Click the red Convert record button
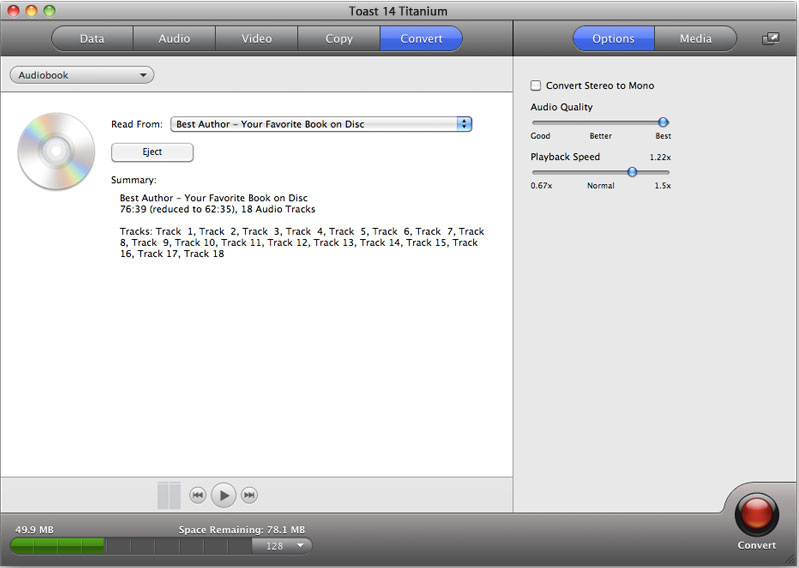 coord(756,515)
